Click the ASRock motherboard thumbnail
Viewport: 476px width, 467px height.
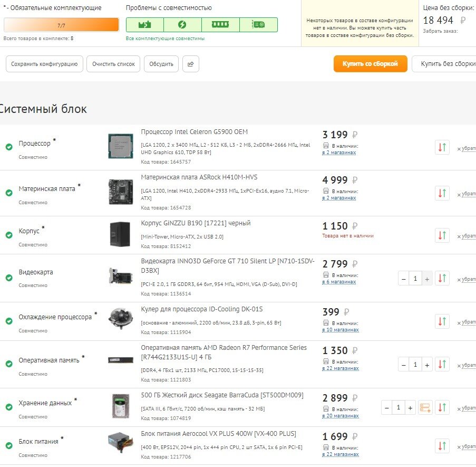pos(121,192)
